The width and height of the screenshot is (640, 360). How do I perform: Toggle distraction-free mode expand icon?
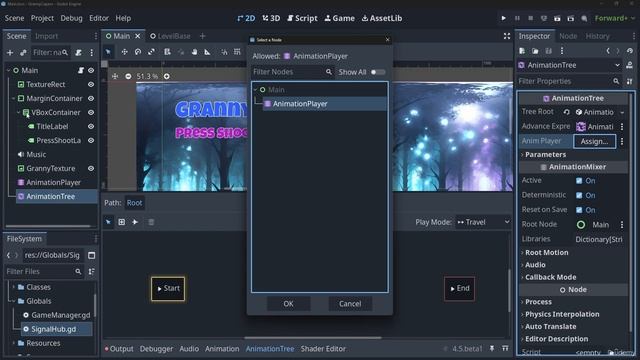pyautogui.click(x=507, y=36)
